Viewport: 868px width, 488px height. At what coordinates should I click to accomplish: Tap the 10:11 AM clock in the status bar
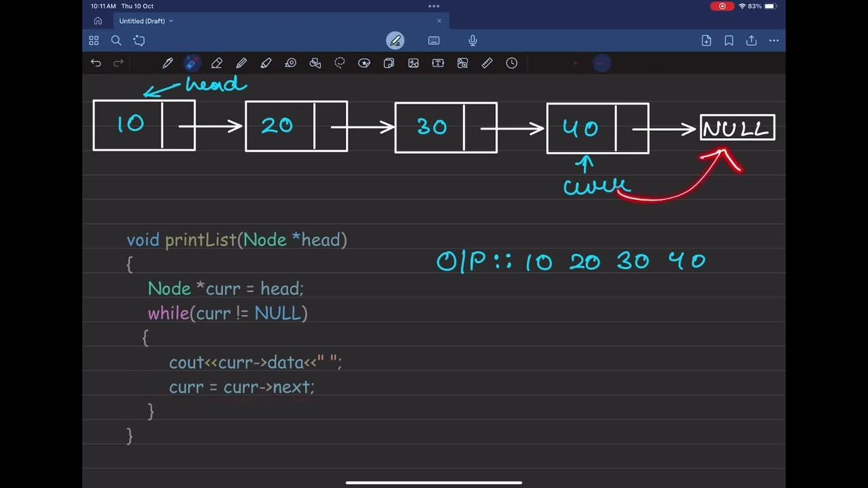[x=102, y=6]
